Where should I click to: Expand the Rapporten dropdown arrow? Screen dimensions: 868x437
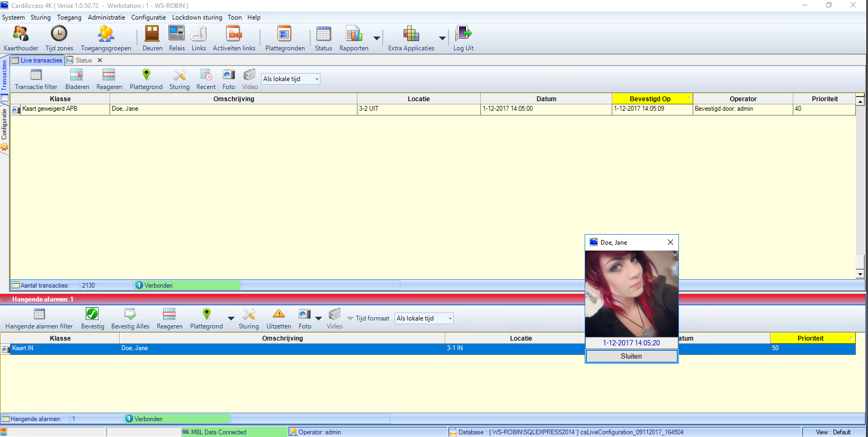(x=377, y=38)
